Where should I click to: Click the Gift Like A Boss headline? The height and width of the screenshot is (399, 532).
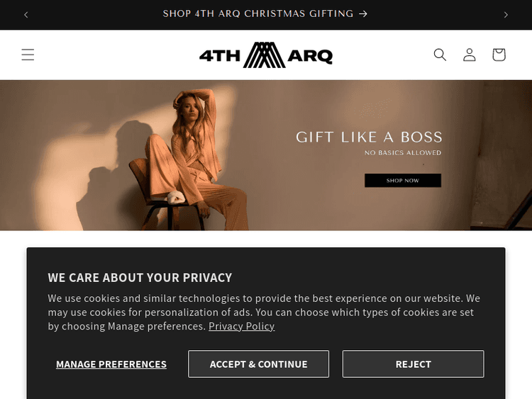369,137
